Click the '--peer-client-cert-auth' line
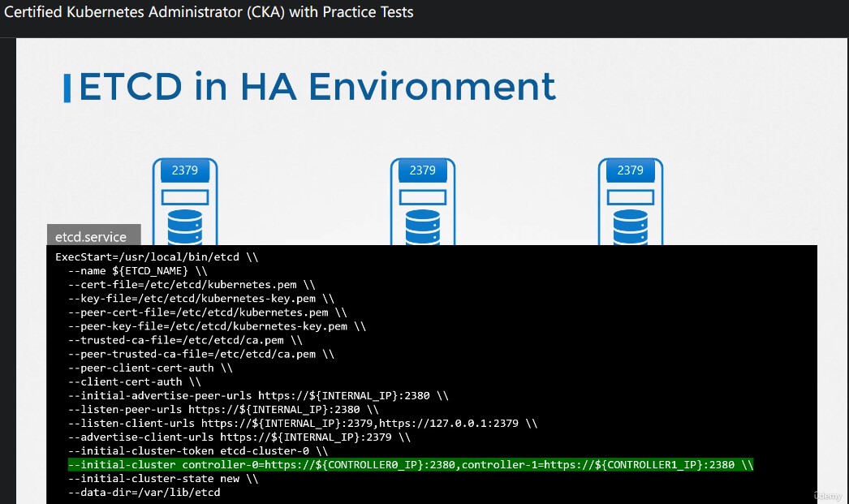The width and height of the screenshot is (849, 504). coord(150,368)
